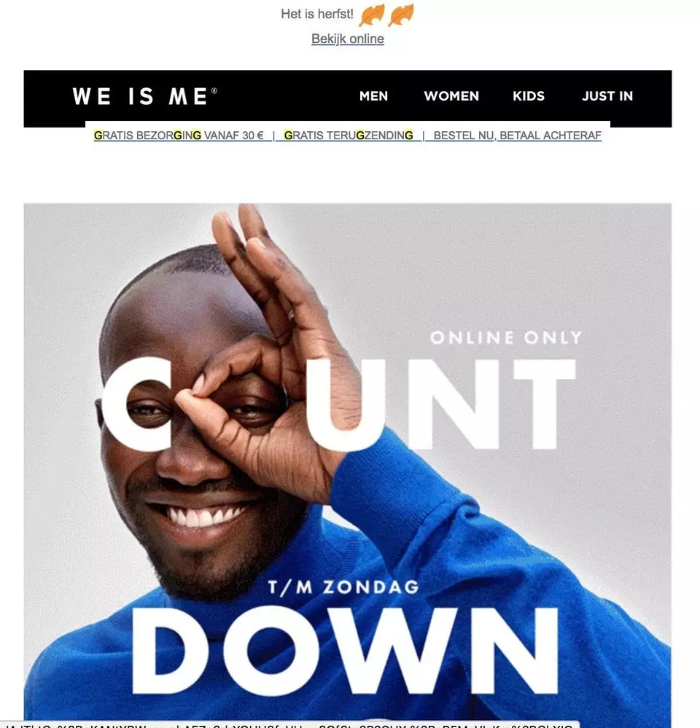Click the man's smiling mouth in the photo
This screenshot has height=728, width=700.
pos(203,514)
